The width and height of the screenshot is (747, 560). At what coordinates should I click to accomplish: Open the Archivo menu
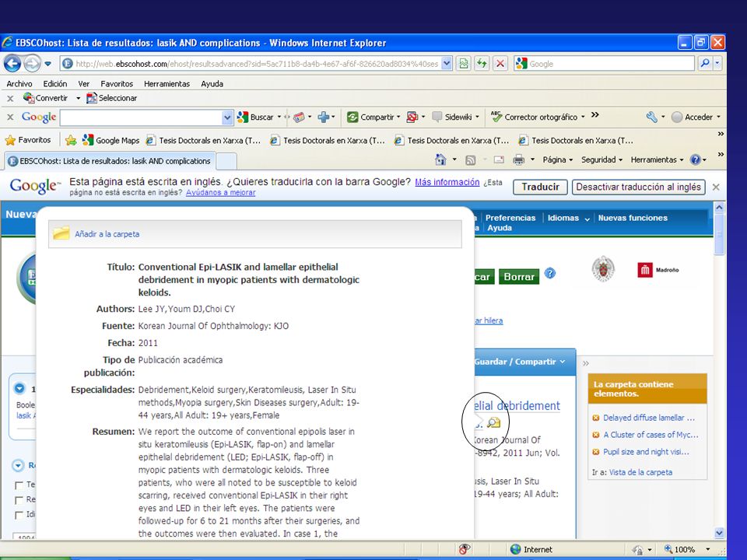click(19, 84)
